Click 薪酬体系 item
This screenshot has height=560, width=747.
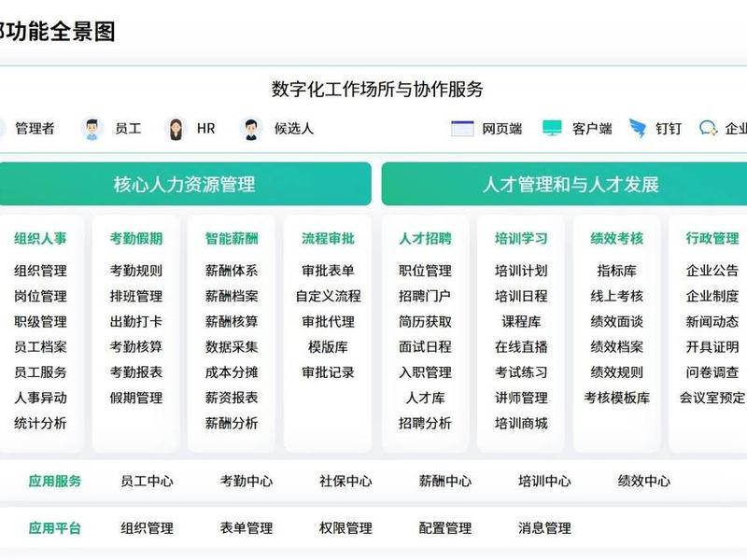click(x=232, y=271)
